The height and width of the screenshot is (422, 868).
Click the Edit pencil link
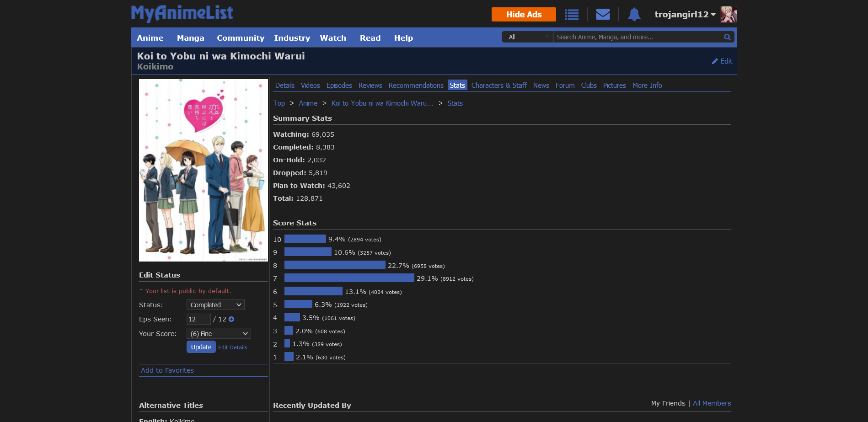coord(722,61)
